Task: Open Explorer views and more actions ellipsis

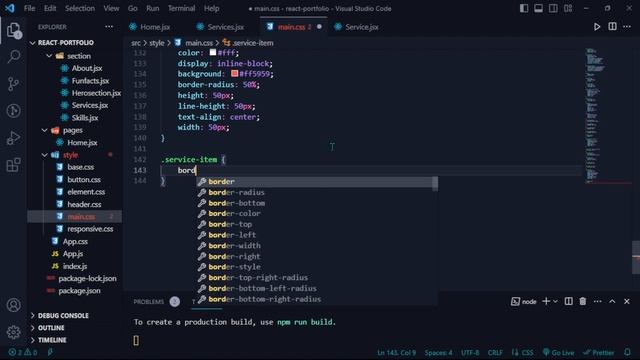Action: click(109, 27)
